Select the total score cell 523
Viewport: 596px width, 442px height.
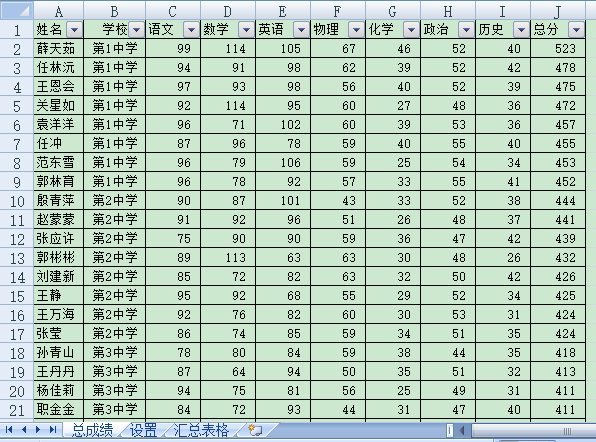pyautogui.click(x=558, y=48)
